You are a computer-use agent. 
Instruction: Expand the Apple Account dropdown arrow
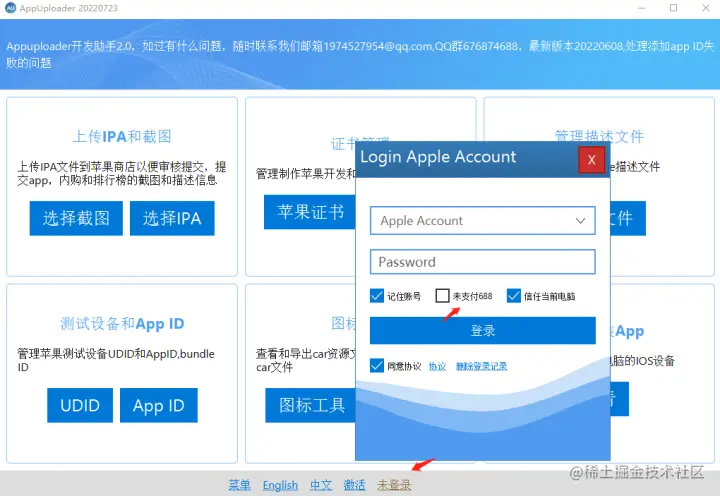click(580, 221)
